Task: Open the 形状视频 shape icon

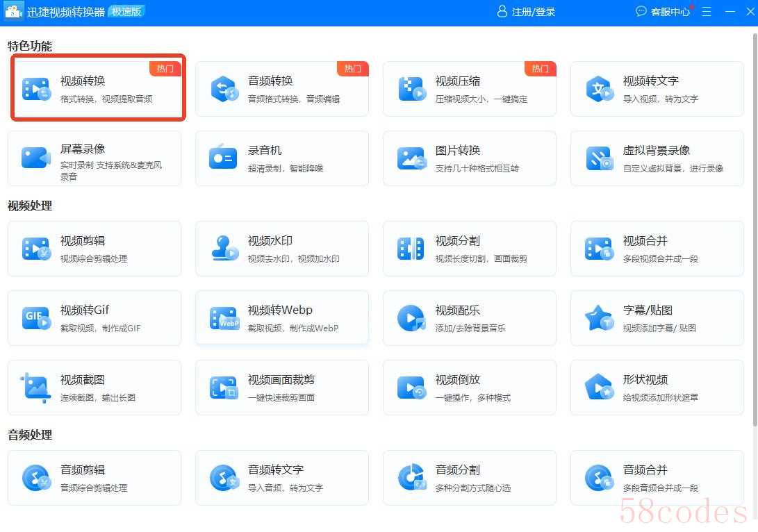Action: (600, 388)
